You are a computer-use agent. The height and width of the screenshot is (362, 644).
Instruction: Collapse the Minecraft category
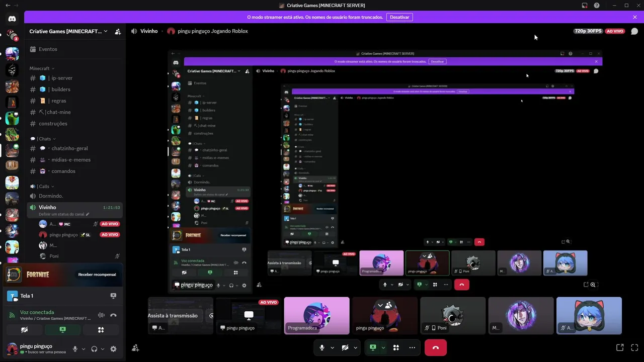click(42, 68)
